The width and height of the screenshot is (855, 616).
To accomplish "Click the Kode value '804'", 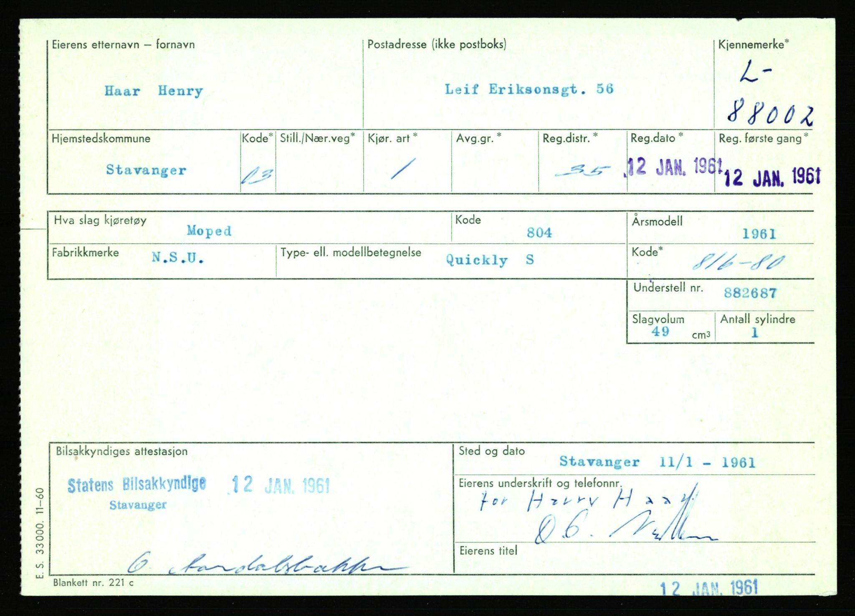I will click(x=539, y=233).
